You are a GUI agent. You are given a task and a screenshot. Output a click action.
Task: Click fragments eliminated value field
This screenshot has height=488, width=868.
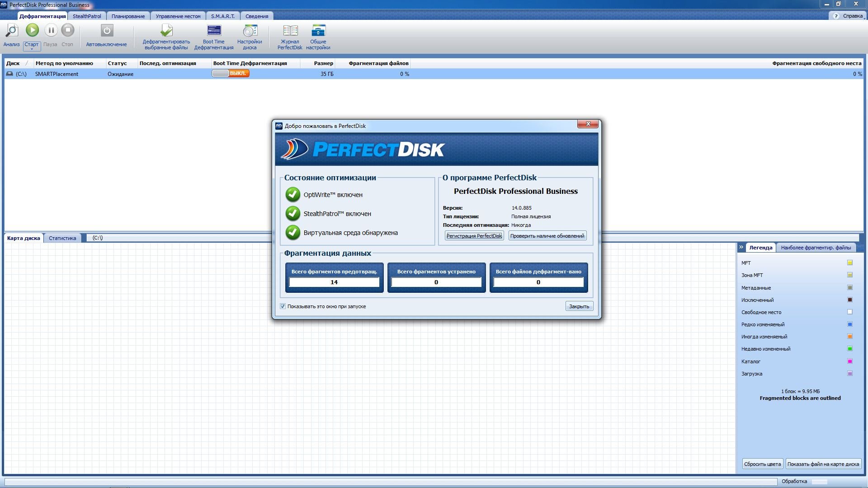click(436, 282)
